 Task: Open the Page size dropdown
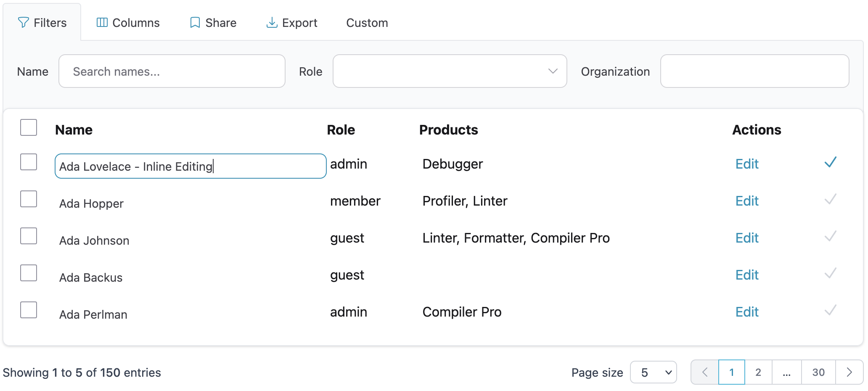pos(653,372)
